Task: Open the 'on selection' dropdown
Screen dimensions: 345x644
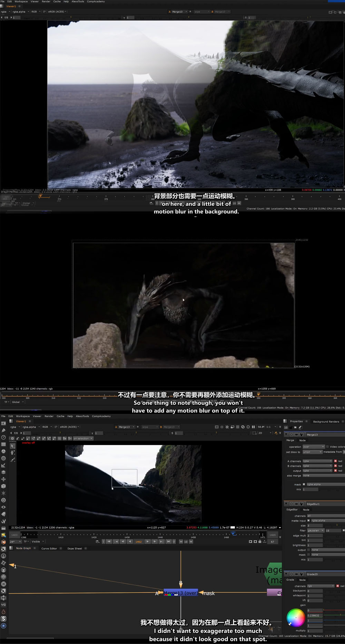Action: pyautogui.click(x=83, y=439)
